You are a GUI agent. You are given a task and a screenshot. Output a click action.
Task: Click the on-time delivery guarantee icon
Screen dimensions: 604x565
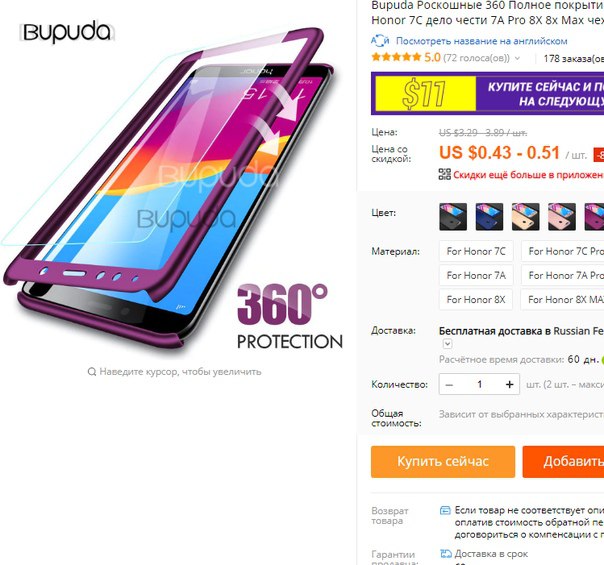point(446,554)
